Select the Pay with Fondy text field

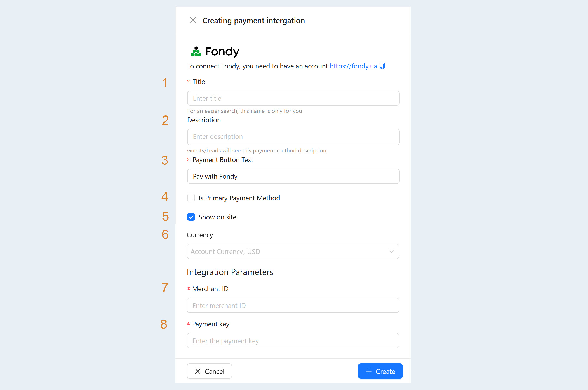(293, 176)
